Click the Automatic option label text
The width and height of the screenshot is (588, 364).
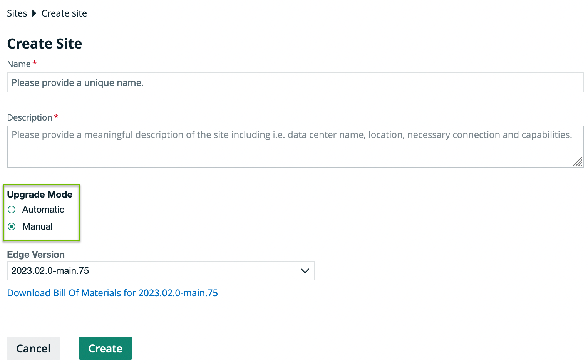point(43,210)
